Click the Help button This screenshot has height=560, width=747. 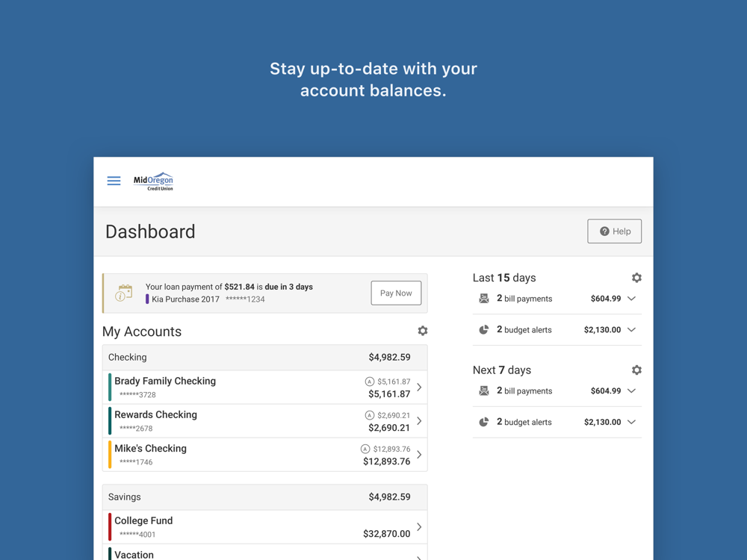tap(614, 231)
